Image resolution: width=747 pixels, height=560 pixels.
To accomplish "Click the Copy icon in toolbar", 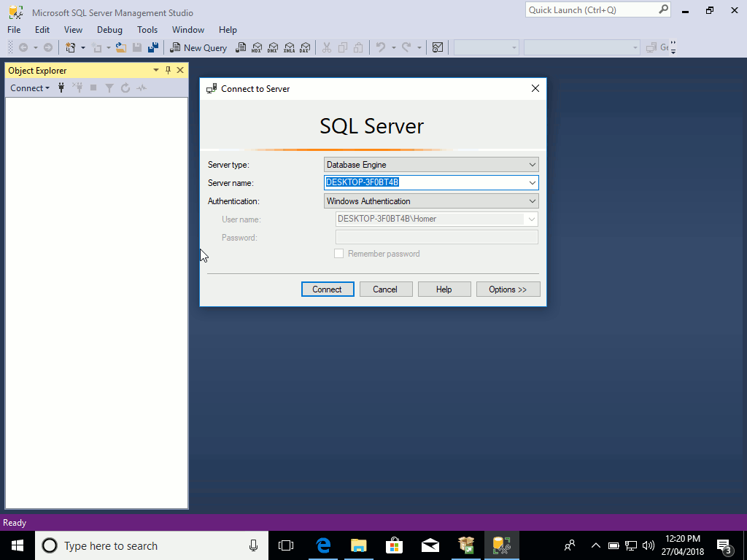I will pos(343,47).
